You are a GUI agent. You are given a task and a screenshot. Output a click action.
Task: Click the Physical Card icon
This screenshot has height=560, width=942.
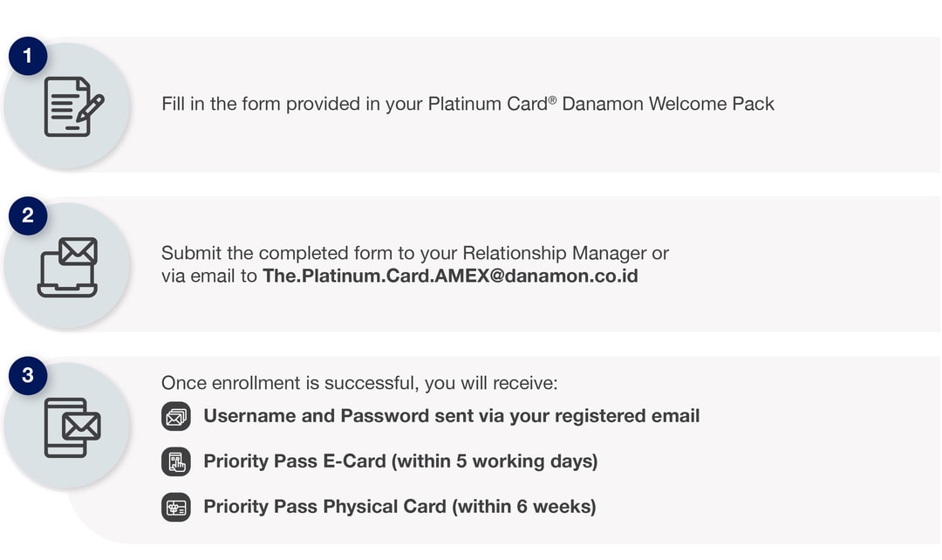176,507
